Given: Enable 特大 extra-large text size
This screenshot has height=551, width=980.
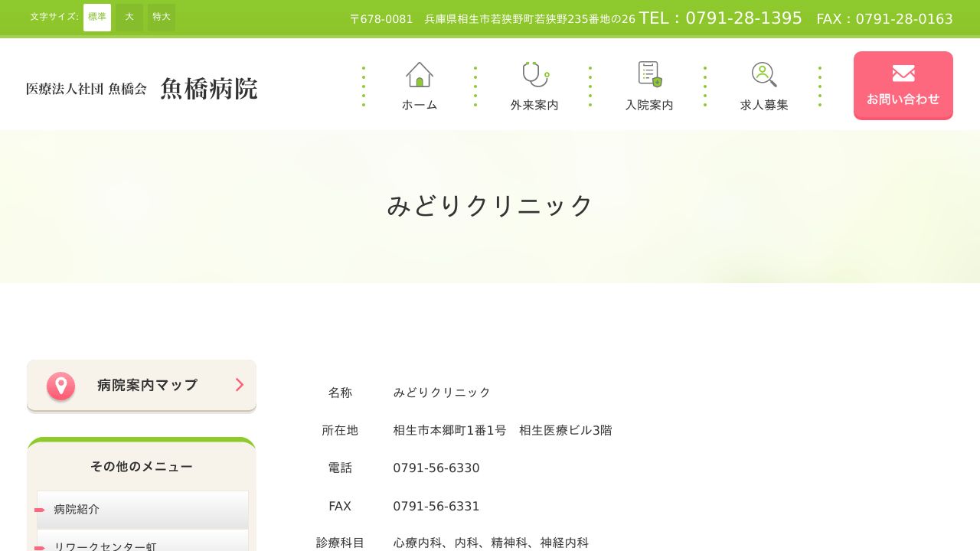Looking at the screenshot, I should pyautogui.click(x=161, y=16).
